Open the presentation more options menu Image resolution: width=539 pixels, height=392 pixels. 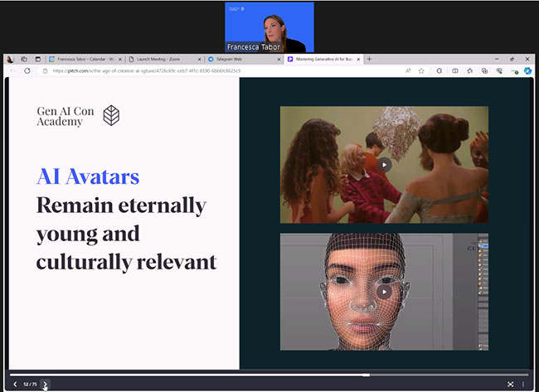[523, 384]
